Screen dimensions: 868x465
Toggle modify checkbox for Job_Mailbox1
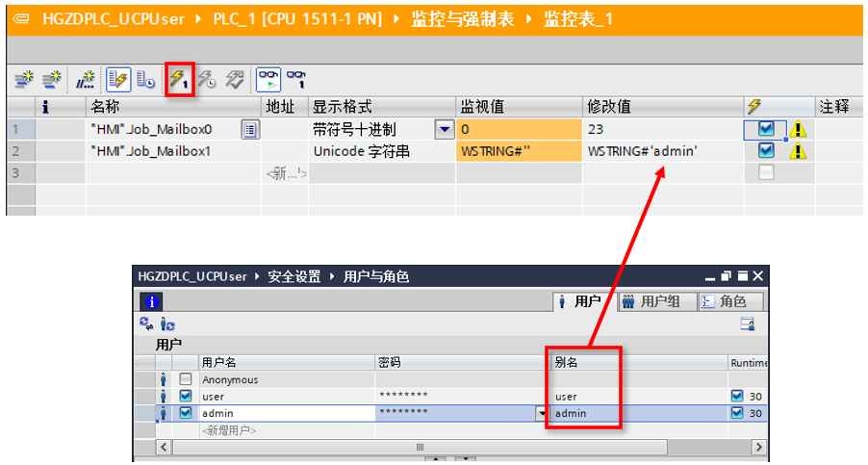point(766,150)
